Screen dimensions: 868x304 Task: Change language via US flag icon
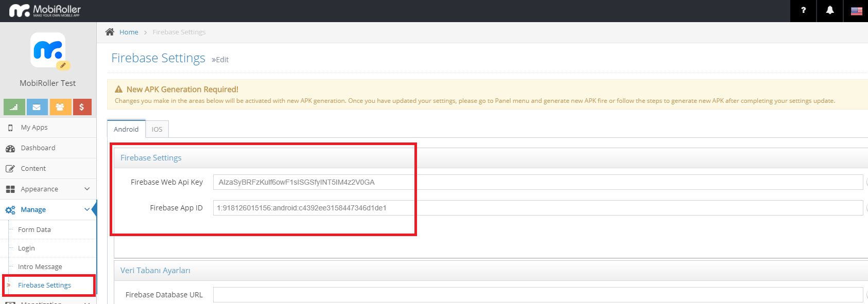pos(856,11)
